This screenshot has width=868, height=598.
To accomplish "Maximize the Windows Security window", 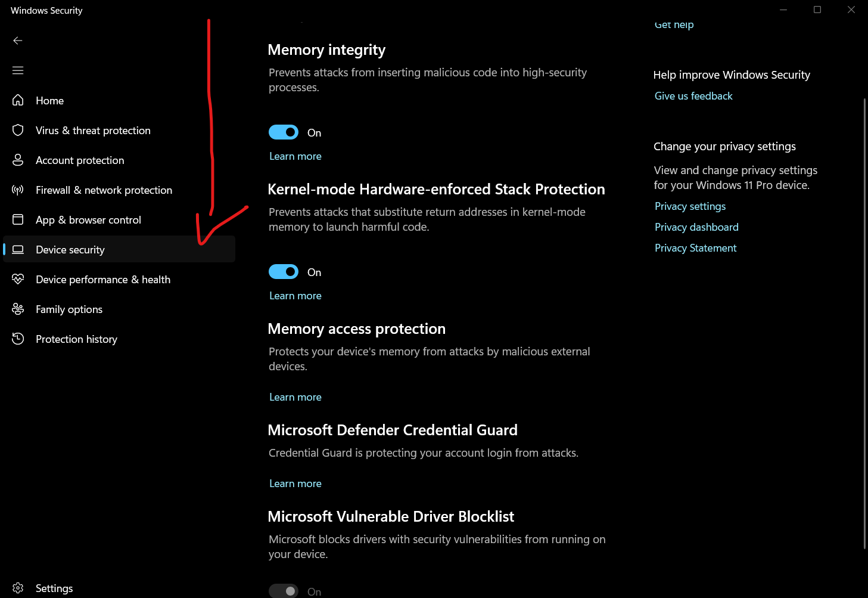I will 817,10.
